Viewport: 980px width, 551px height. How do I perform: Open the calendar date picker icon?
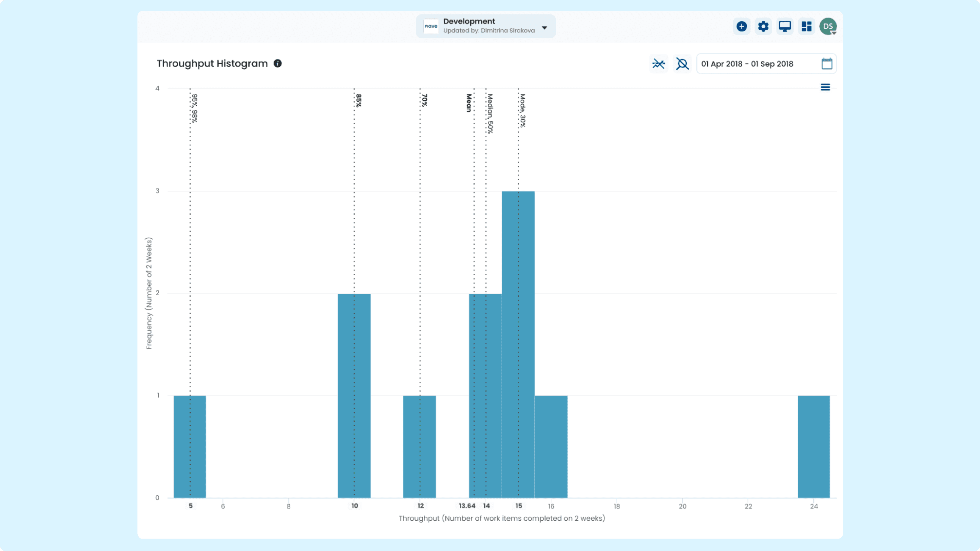pos(827,64)
